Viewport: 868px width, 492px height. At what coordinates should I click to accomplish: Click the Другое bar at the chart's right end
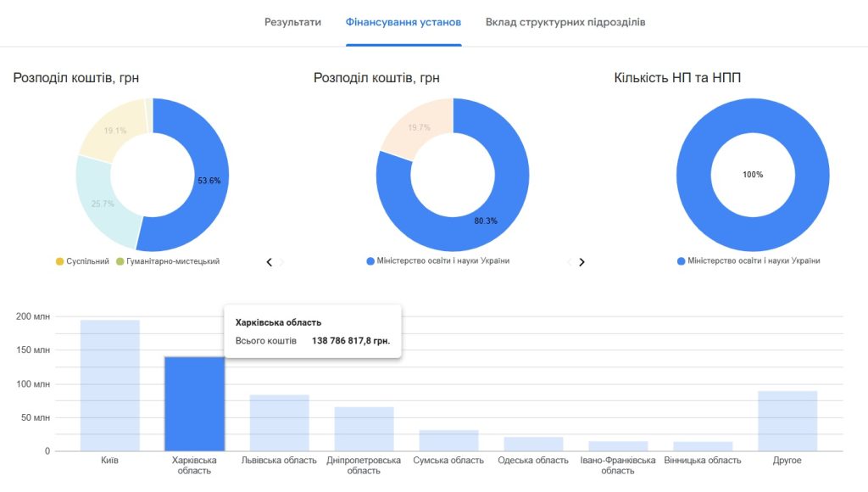click(x=788, y=420)
